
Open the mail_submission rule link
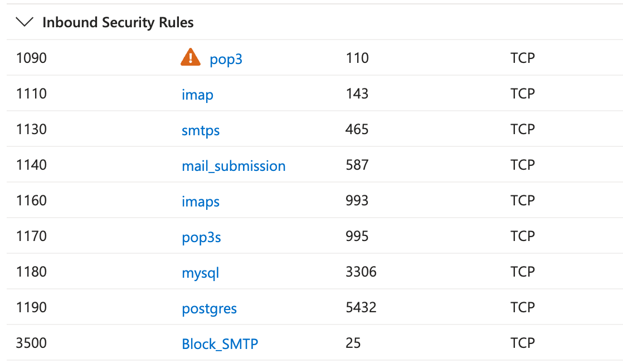pyautogui.click(x=233, y=166)
